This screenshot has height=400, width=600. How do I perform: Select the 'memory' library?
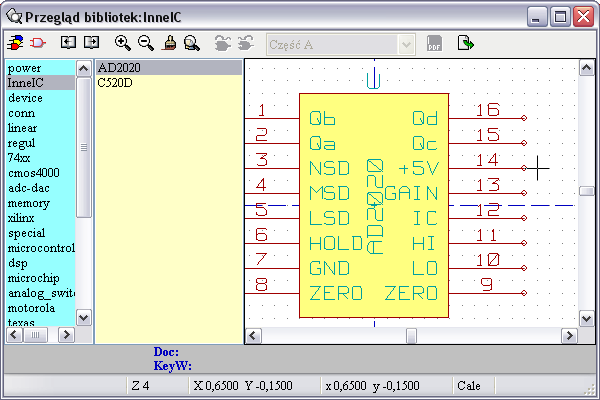coord(41,203)
